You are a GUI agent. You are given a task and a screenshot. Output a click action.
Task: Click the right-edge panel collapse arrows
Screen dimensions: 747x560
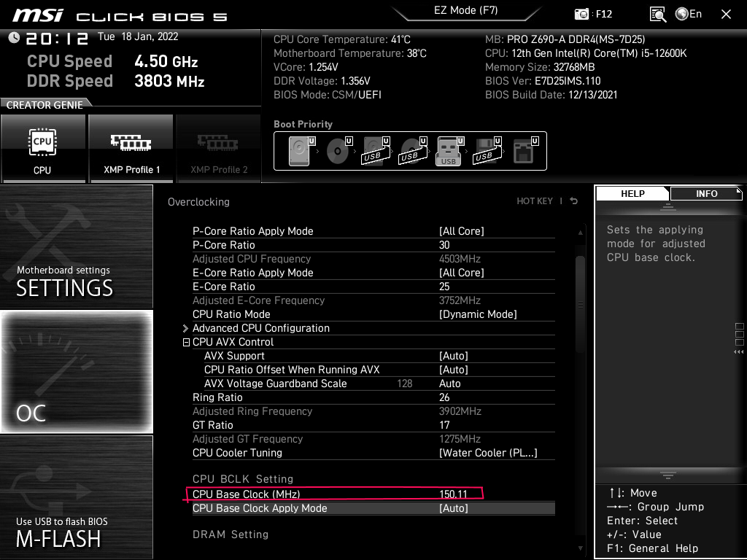pos(738,352)
